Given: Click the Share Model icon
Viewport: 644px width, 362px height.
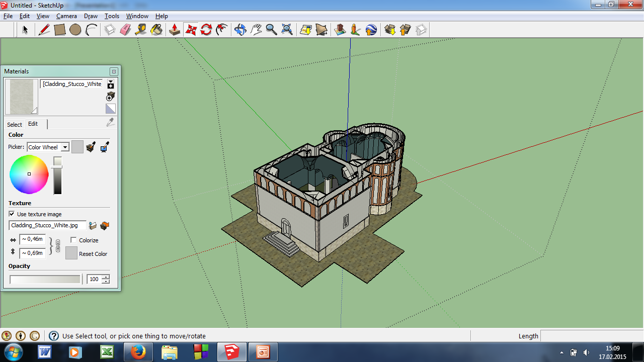Looking at the screenshot, I should 406,30.
